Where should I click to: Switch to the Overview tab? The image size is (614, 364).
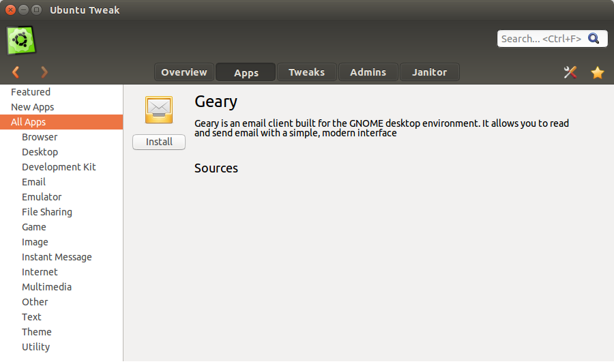point(184,72)
